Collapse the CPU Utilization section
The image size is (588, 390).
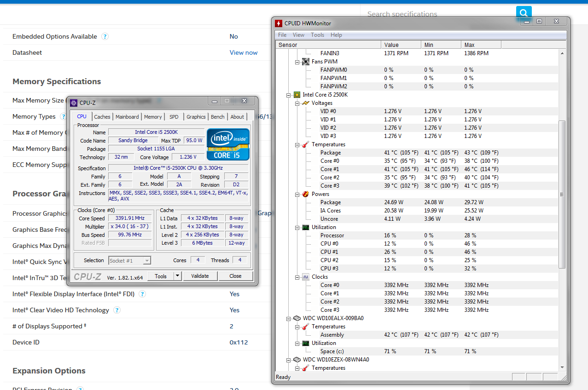click(297, 227)
